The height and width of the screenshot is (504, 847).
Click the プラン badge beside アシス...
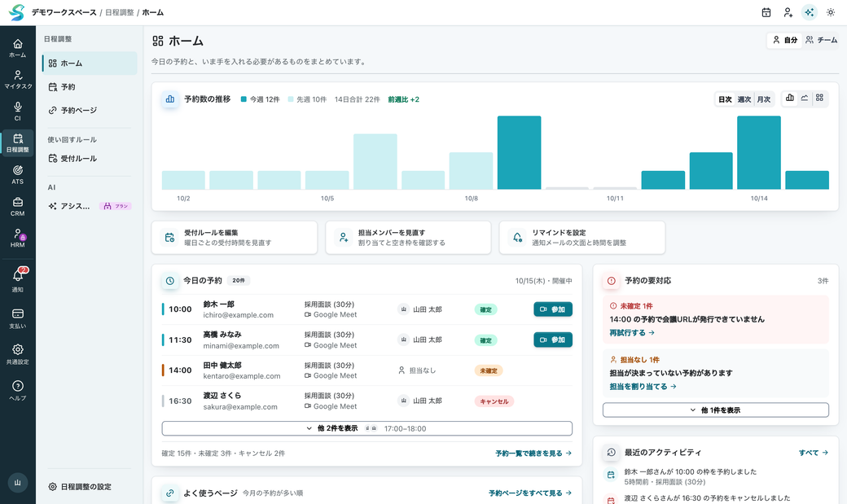(x=116, y=206)
